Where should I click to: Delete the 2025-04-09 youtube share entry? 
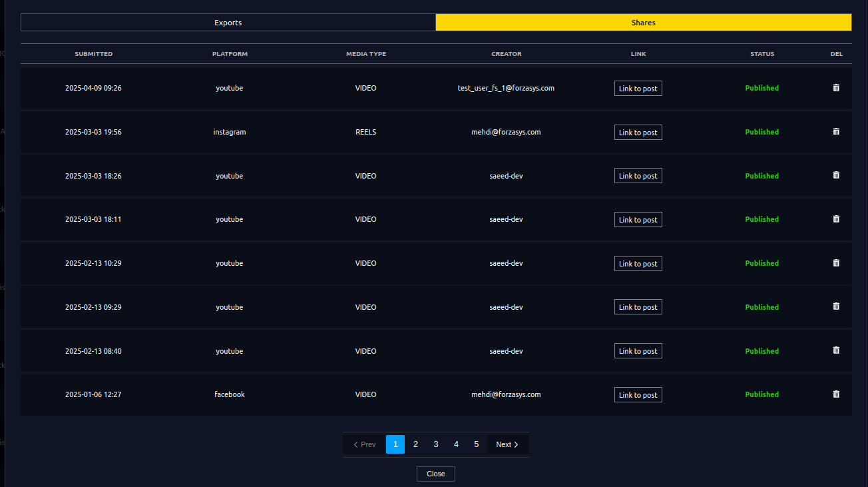coord(836,88)
